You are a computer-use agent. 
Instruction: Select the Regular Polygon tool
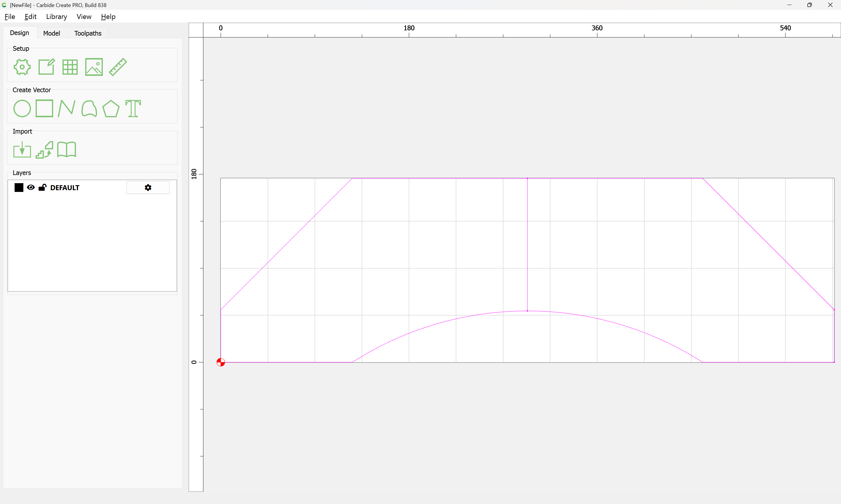click(x=111, y=109)
